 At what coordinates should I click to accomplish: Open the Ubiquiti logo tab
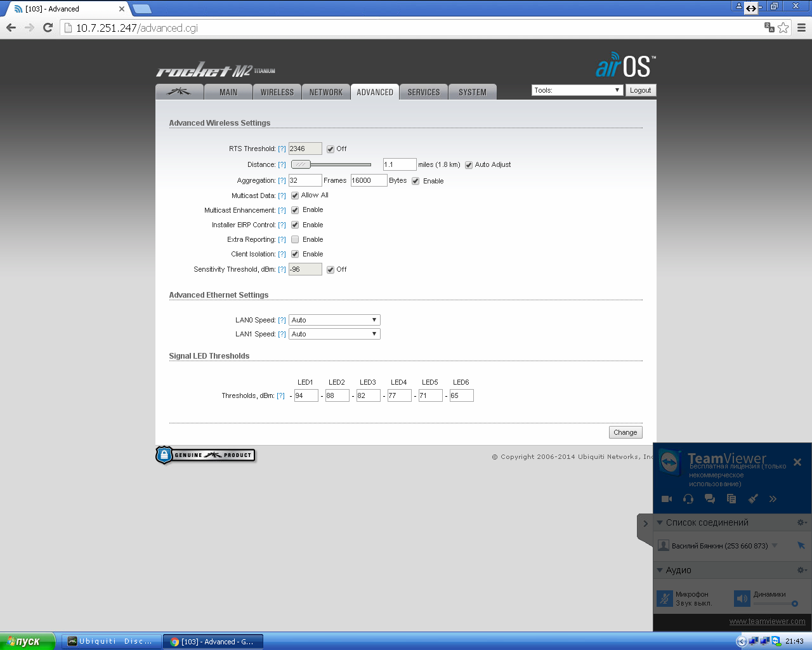click(180, 92)
